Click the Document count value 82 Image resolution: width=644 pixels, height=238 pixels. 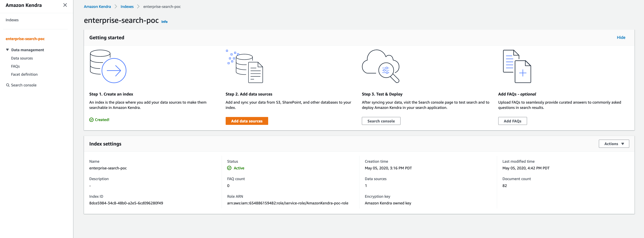click(x=505, y=186)
